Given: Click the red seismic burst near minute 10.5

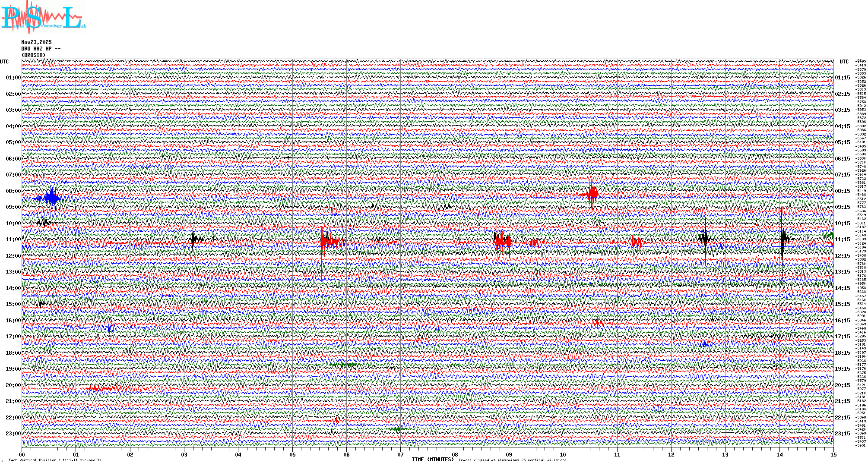Looking at the screenshot, I should (x=592, y=193).
